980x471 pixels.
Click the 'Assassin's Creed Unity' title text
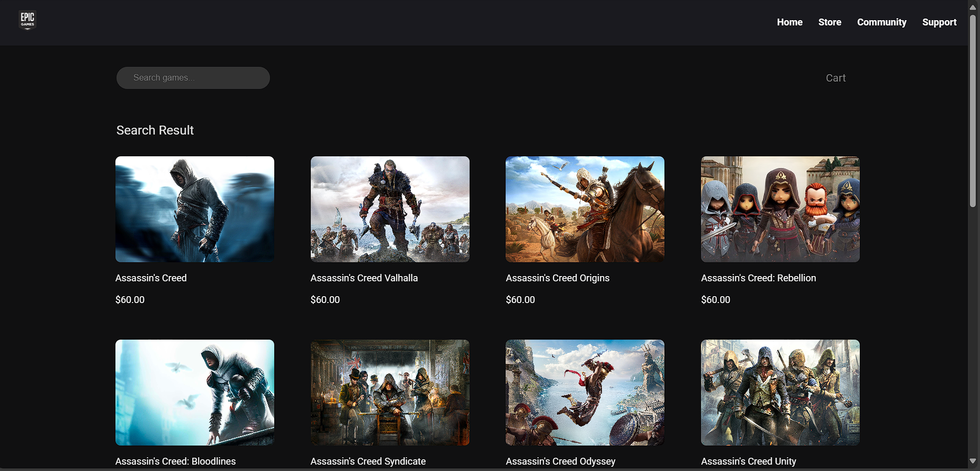point(749,461)
